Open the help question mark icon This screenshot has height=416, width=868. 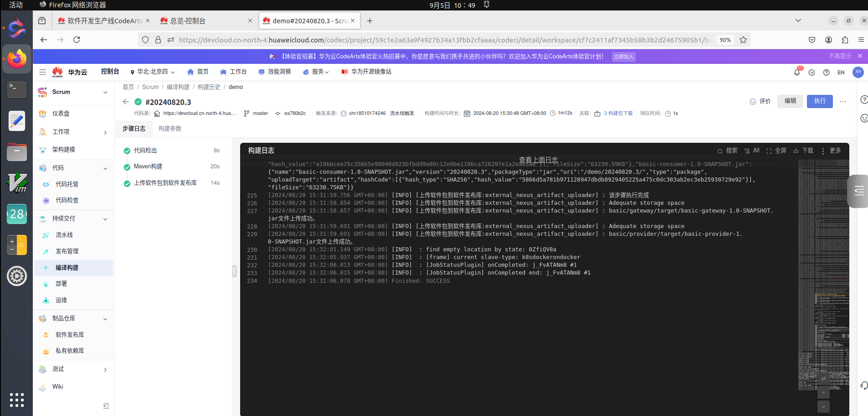point(826,72)
